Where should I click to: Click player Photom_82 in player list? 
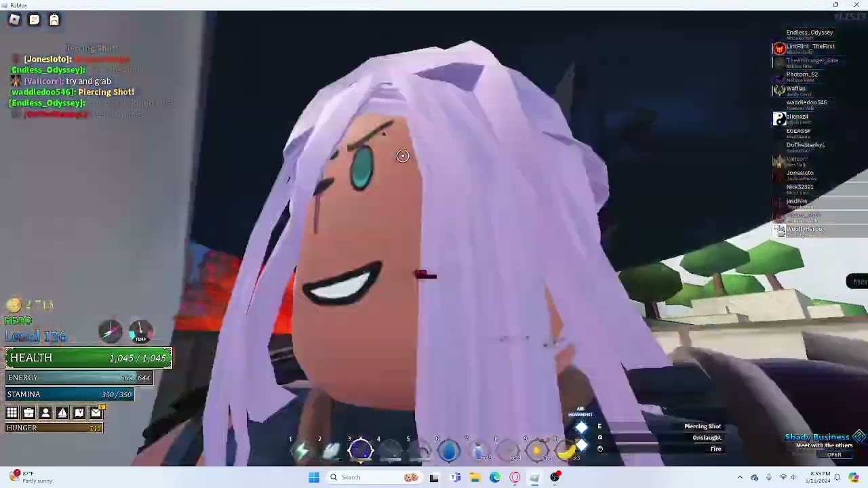tap(802, 75)
